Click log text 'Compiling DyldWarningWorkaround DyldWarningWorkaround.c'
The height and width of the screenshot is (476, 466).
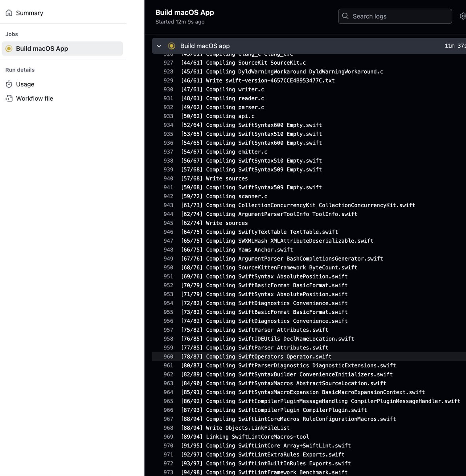point(295,72)
